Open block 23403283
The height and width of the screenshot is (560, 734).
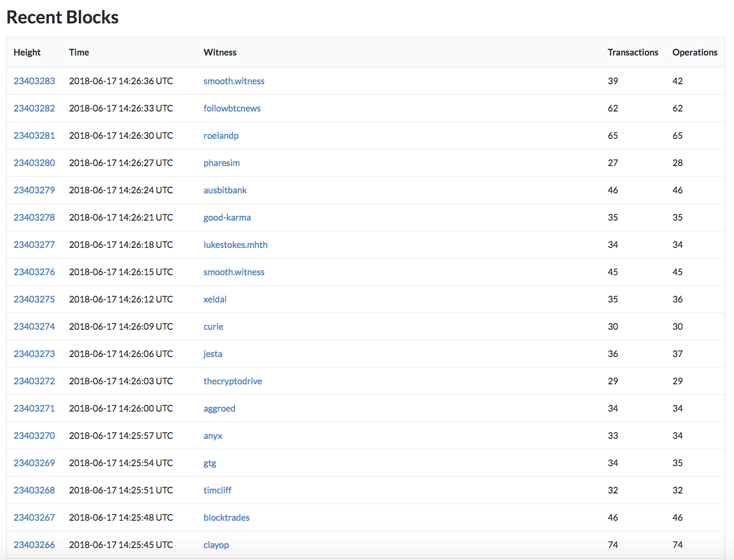pos(34,81)
